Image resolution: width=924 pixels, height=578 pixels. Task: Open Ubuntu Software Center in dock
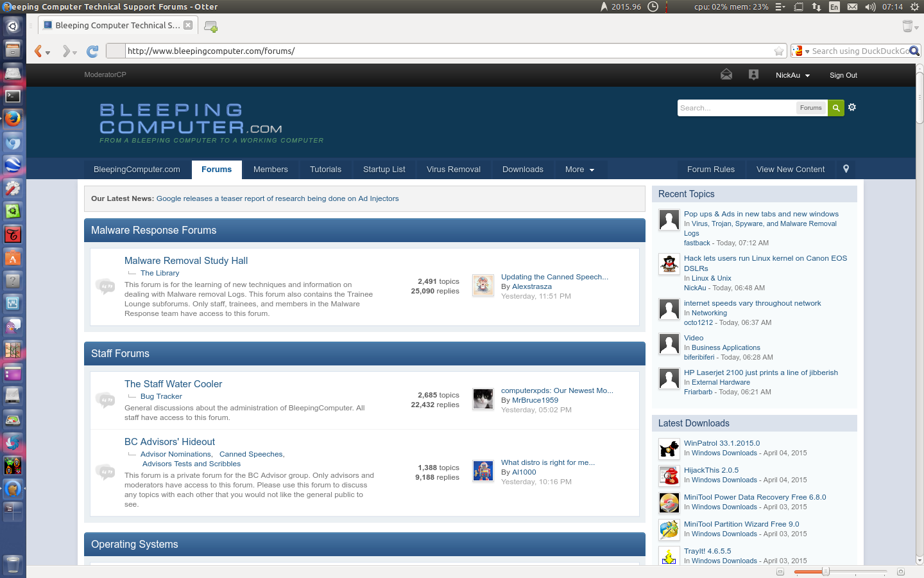click(x=13, y=258)
